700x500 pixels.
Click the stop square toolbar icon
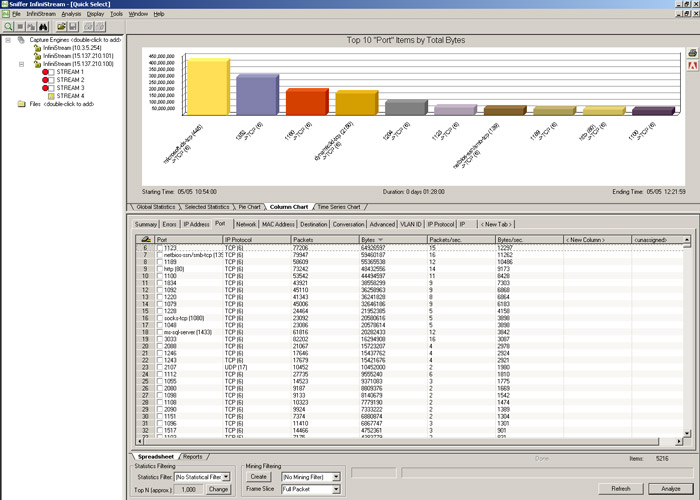tap(20, 27)
